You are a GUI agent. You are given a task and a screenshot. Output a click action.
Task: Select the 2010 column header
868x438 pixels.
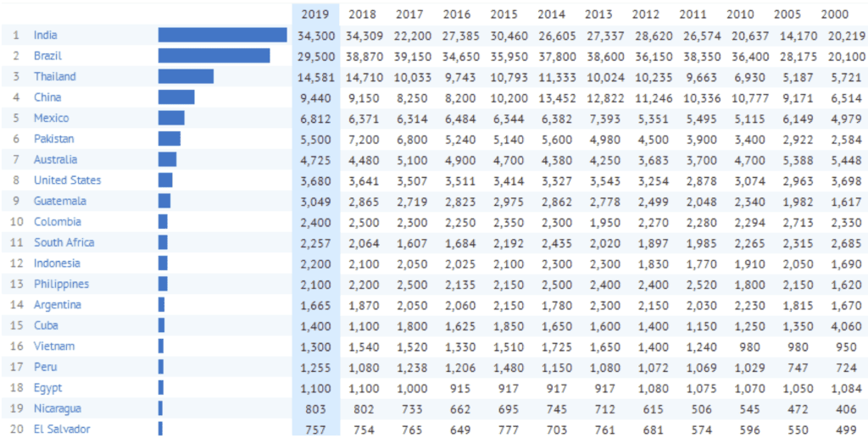[742, 14]
